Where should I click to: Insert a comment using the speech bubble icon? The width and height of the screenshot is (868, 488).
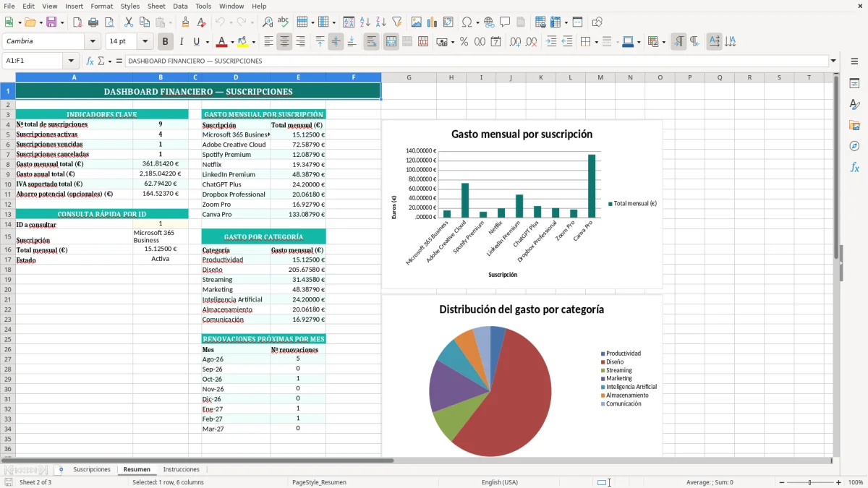505,22
